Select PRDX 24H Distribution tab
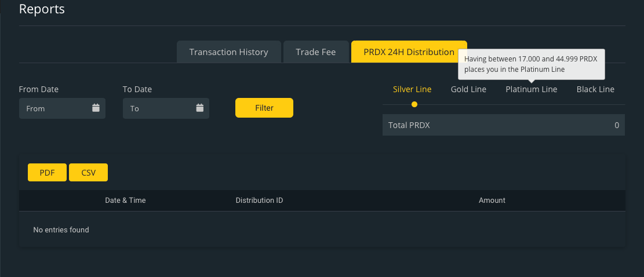The width and height of the screenshot is (644, 277). coord(409,52)
